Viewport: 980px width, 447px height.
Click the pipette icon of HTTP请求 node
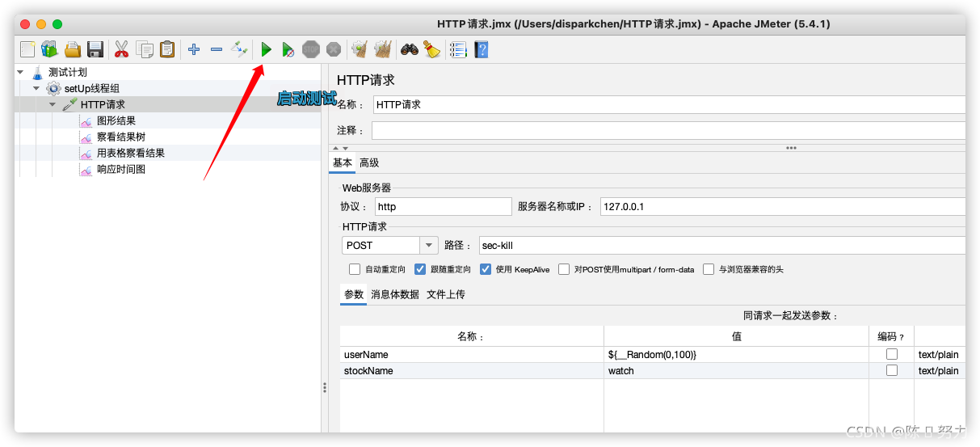coord(69,105)
